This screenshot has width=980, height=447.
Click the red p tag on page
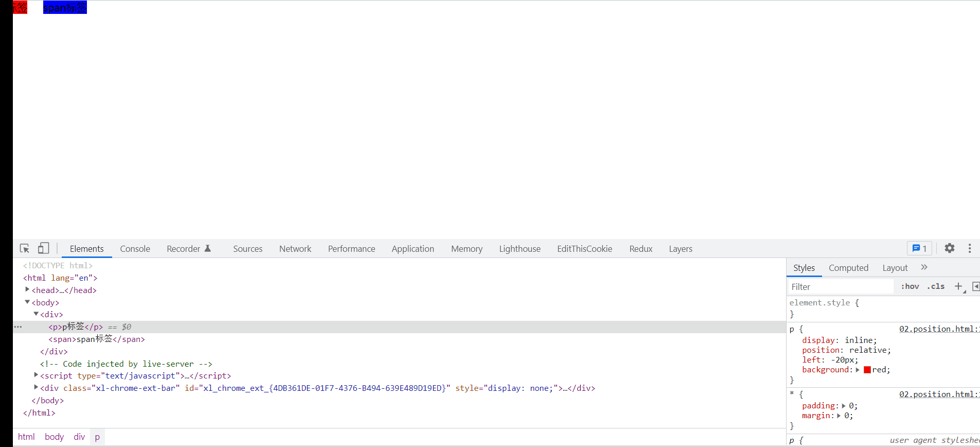[x=20, y=7]
